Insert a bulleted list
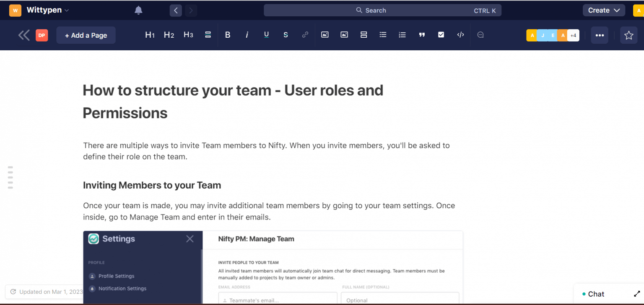 (x=383, y=35)
